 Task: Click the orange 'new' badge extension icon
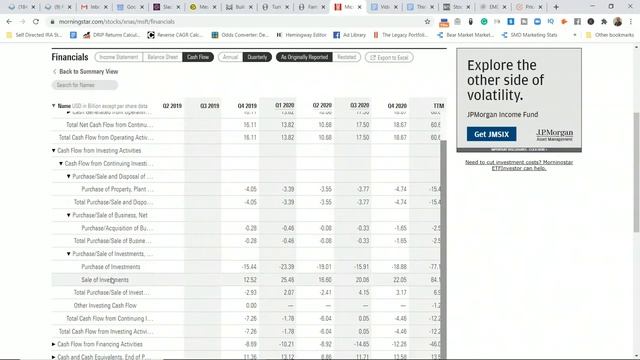click(x=444, y=22)
